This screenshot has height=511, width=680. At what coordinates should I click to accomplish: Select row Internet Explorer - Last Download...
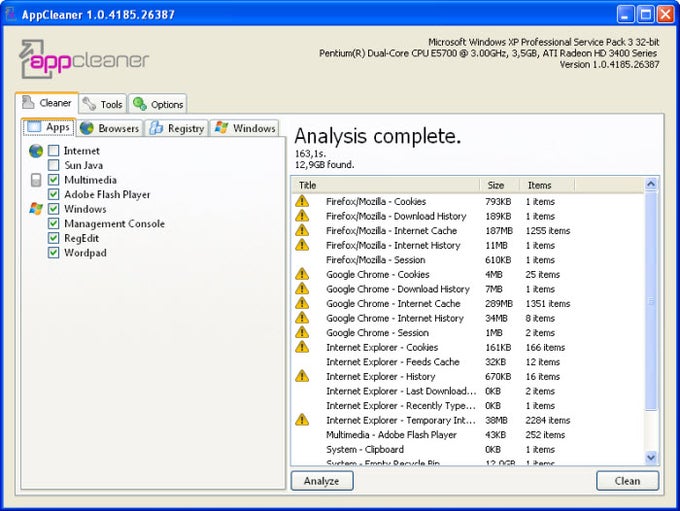coord(468,391)
